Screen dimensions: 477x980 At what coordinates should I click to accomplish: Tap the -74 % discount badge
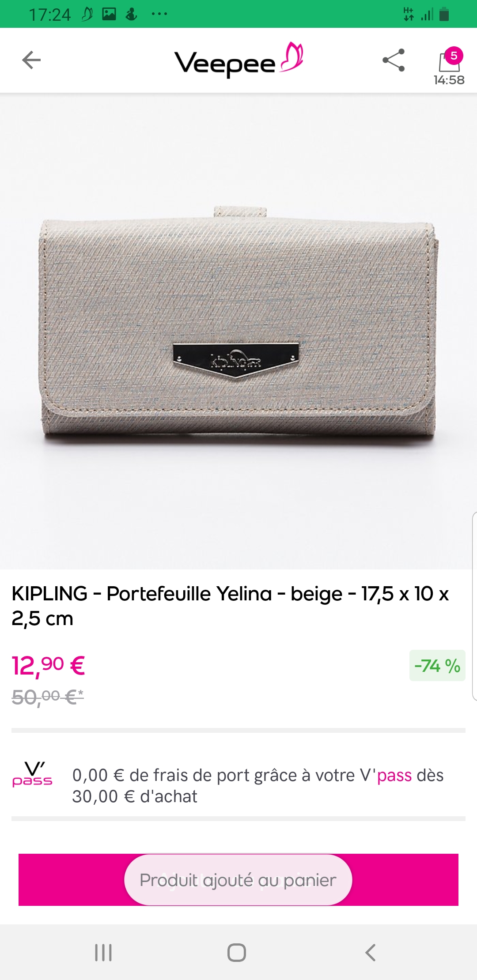(437, 665)
